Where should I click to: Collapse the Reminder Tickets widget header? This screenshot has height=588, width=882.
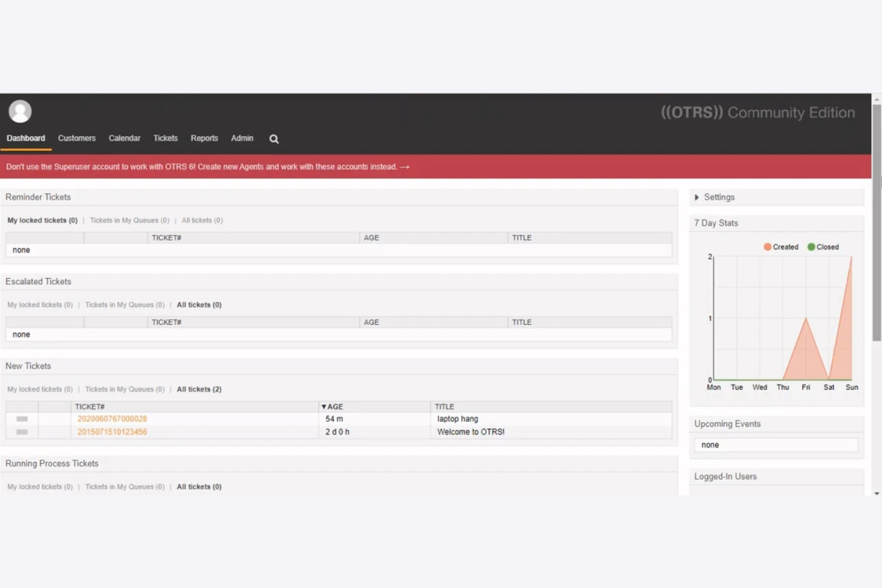(38, 197)
